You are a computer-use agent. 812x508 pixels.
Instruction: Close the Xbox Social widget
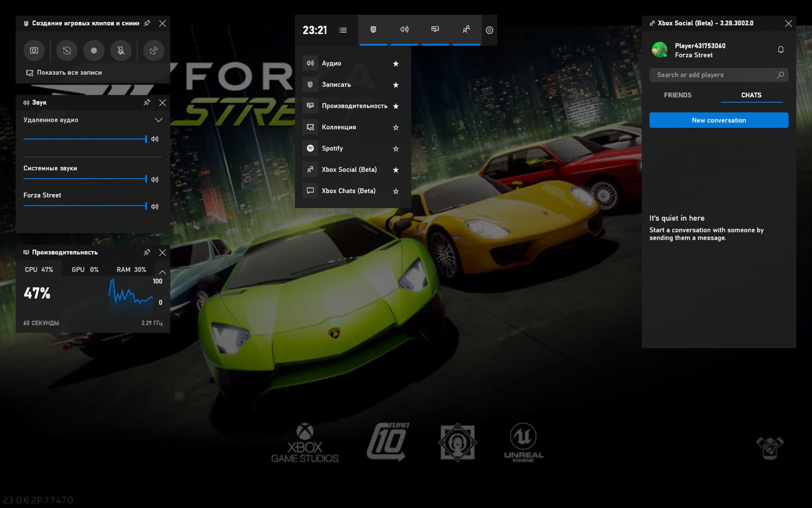click(x=788, y=23)
